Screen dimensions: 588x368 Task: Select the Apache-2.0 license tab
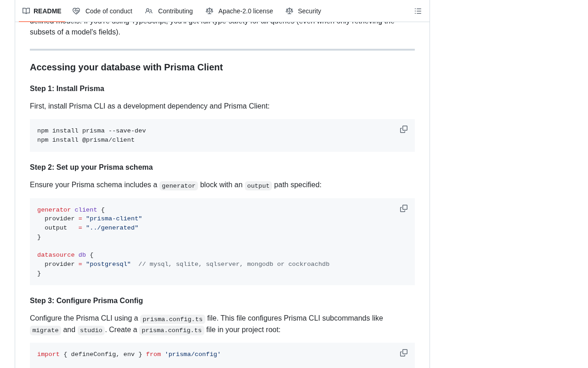pos(239,11)
